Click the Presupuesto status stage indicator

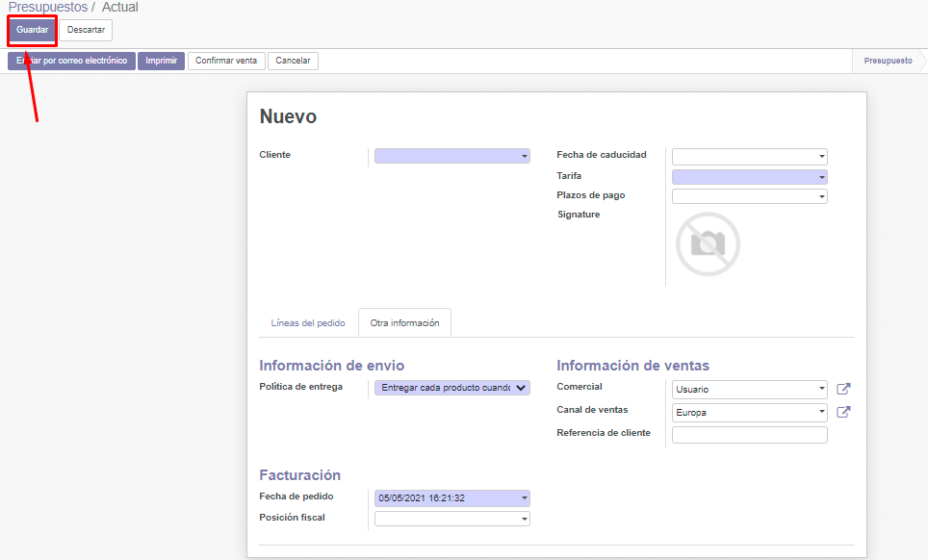[887, 61]
